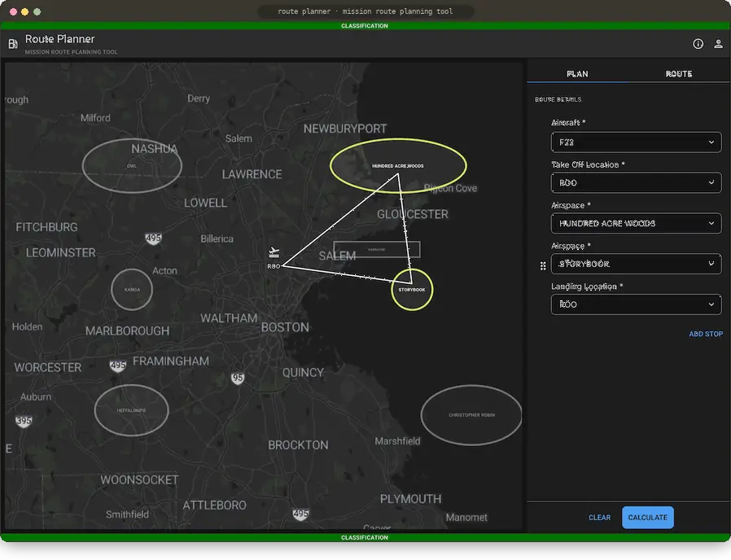The height and width of the screenshot is (560, 731).
Task: Open the STORYBOOK airspace dropdown
Action: tap(636, 264)
